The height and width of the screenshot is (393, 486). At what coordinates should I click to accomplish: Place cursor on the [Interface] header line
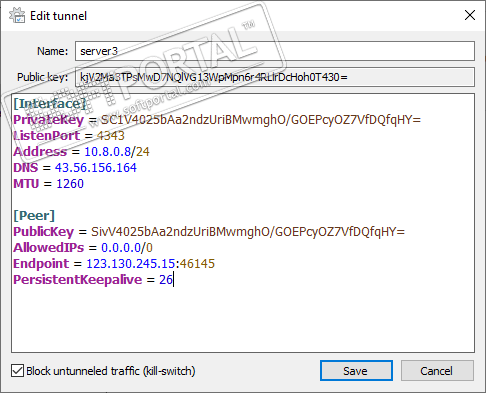pyautogui.click(x=49, y=104)
